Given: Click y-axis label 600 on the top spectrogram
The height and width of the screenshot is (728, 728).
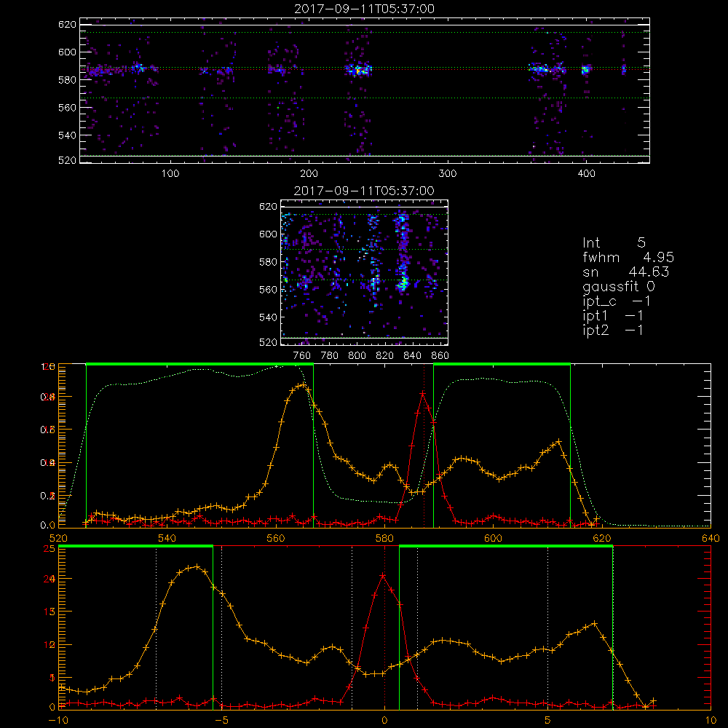Looking at the screenshot, I should coord(67,52).
